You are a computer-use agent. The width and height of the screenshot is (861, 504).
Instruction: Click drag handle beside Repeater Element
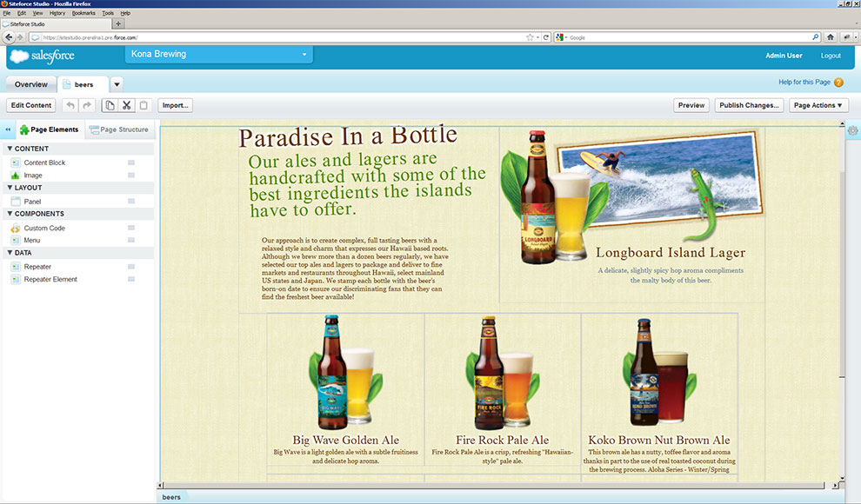tap(131, 279)
